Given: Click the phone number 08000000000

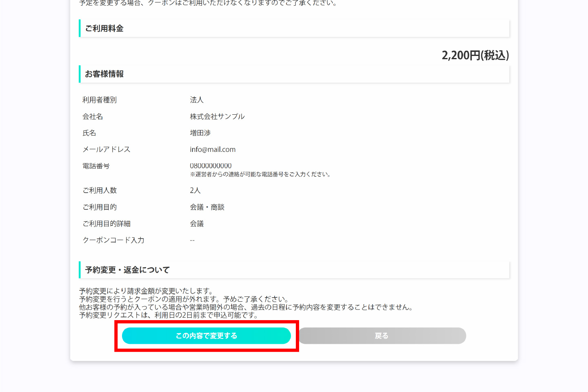Looking at the screenshot, I should (211, 166).
